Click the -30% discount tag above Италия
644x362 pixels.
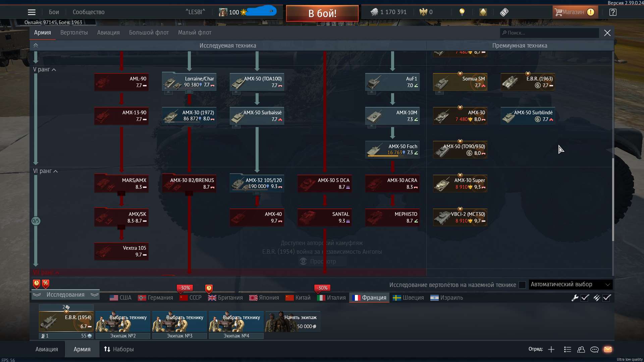pos(322,288)
